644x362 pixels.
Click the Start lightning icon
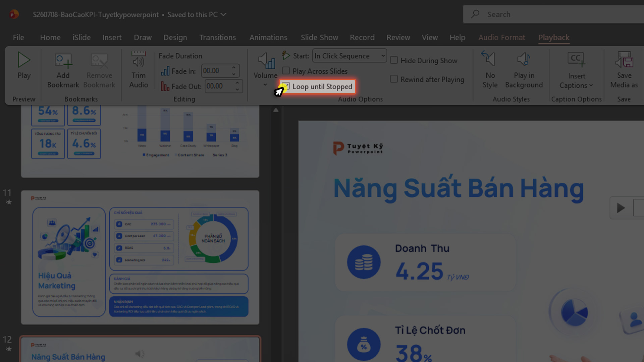pos(286,55)
